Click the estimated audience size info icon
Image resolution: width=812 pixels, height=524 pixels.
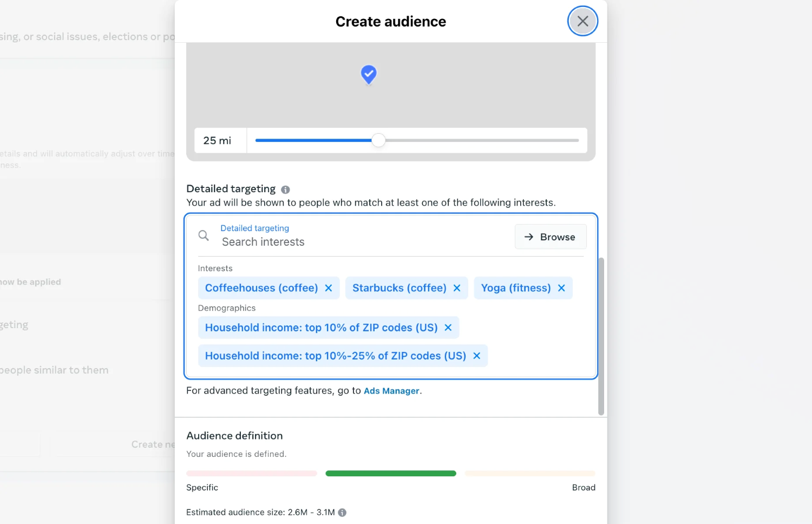[342, 512]
